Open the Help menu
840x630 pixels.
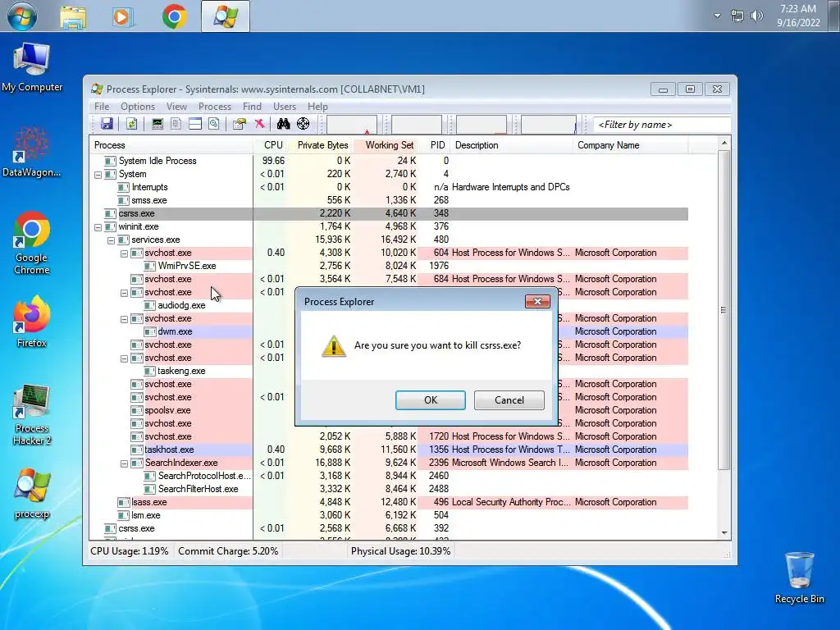point(317,107)
